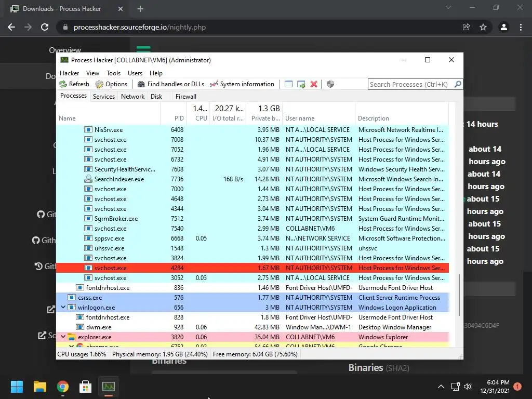Open the Windows Start menu
Viewport: 532px width, 399px height.
tap(17, 387)
